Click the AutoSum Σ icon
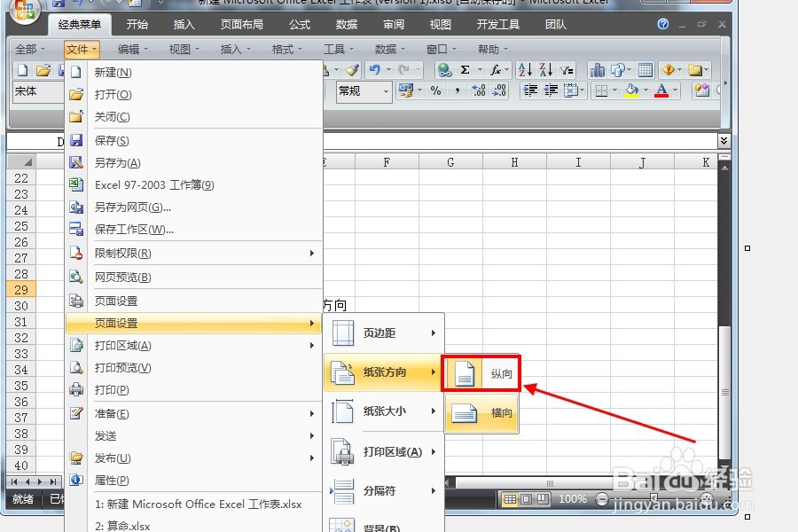 (465, 69)
